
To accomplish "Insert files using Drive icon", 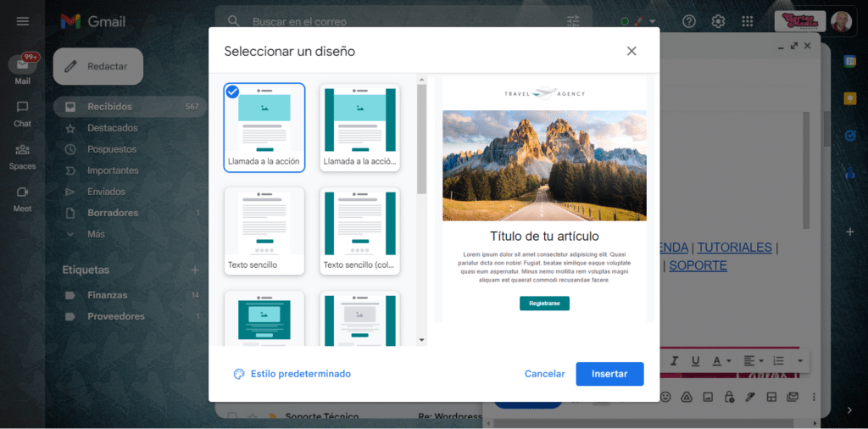I will 687,396.
